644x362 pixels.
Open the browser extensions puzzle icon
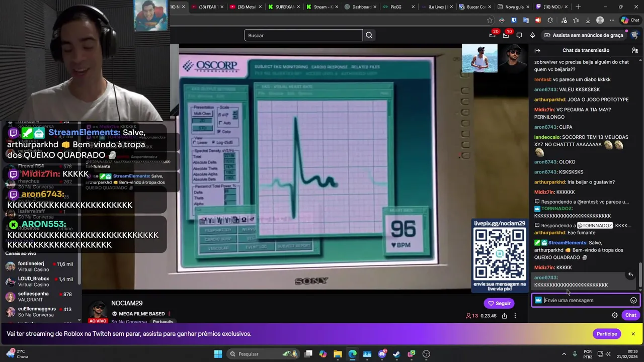point(550,20)
